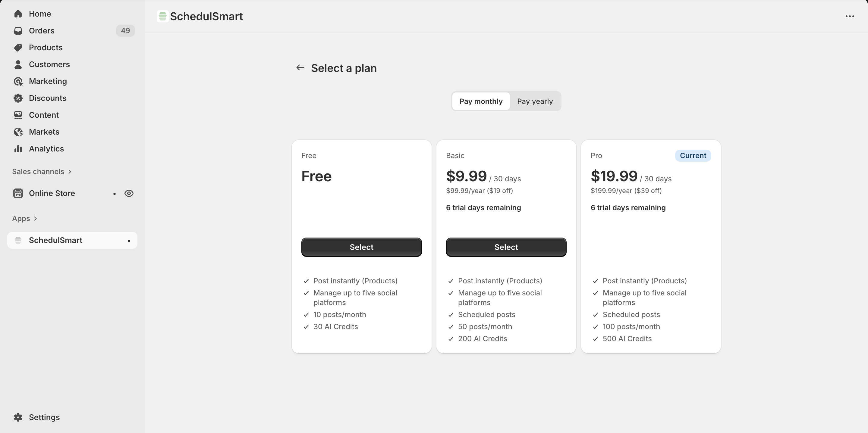Viewport: 868px width, 433px height.
Task: Select the Free plan
Action: click(361, 247)
